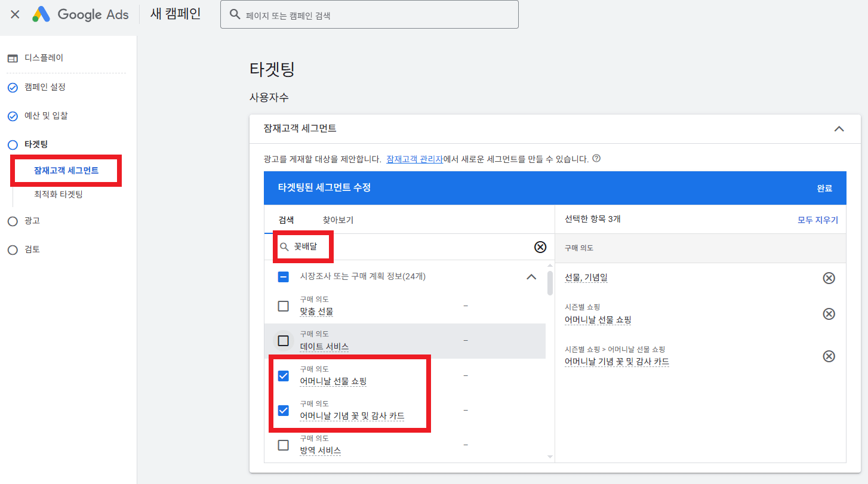Check the 데이트 서비스 checkbox
The height and width of the screenshot is (484, 868).
pos(284,341)
